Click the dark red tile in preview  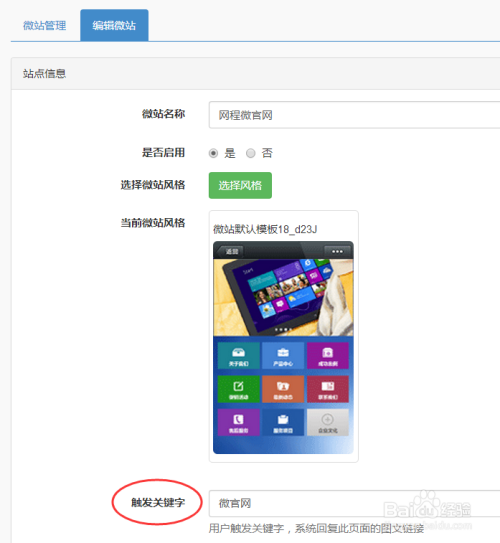coord(328,389)
